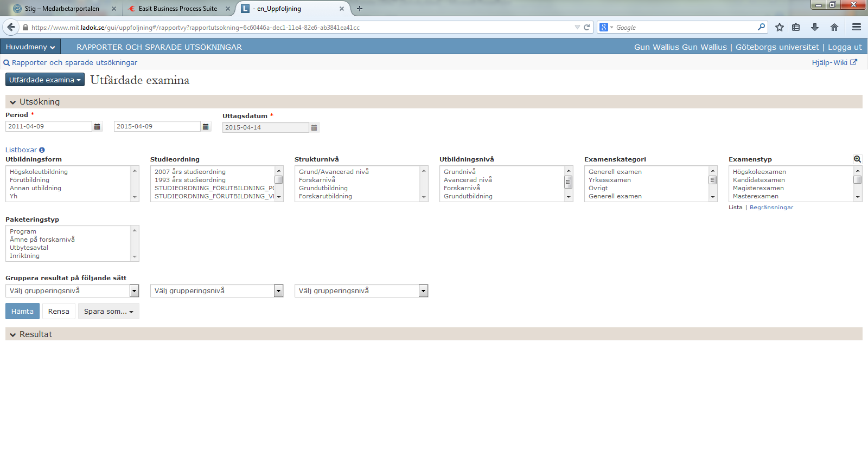Click the Begränsningar link under Examenstyp
The image size is (868, 459).
771,208
